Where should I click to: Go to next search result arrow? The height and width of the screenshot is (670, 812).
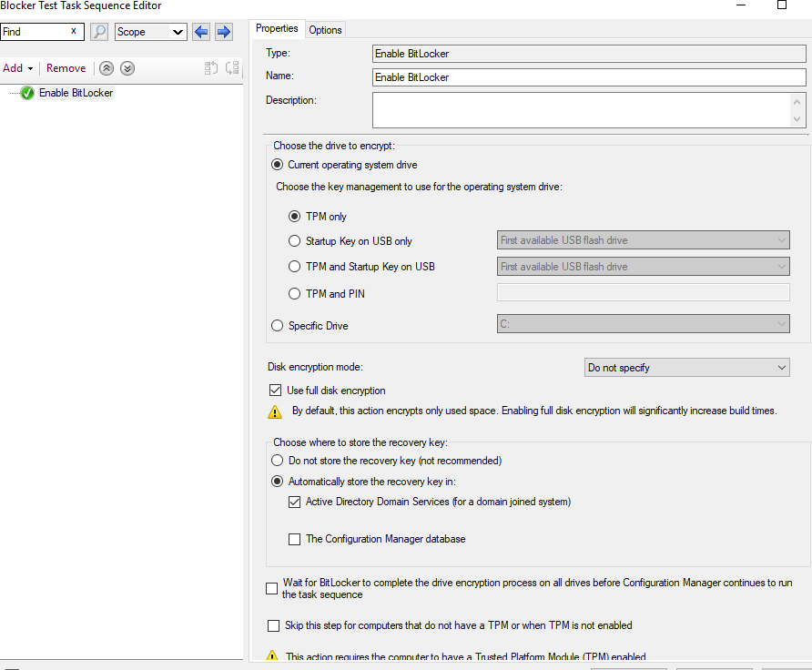point(224,32)
